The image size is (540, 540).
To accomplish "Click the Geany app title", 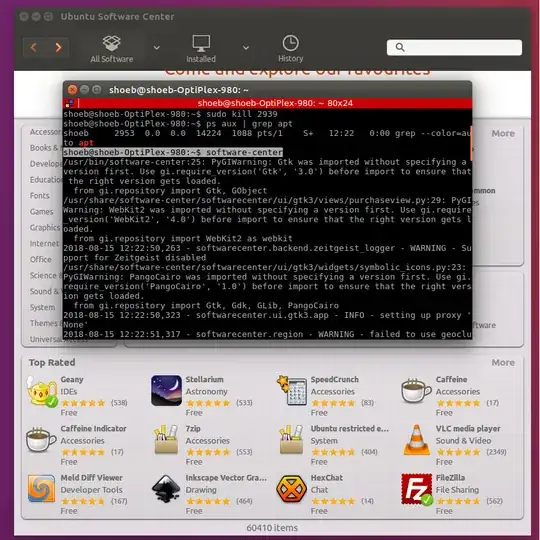I will point(72,379).
